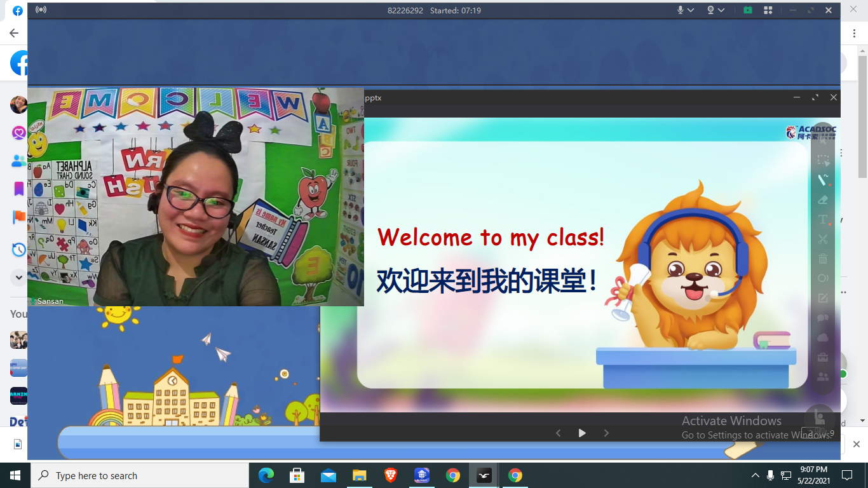Click the green TV playback icon
This screenshot has width=868, height=488.
[748, 10]
